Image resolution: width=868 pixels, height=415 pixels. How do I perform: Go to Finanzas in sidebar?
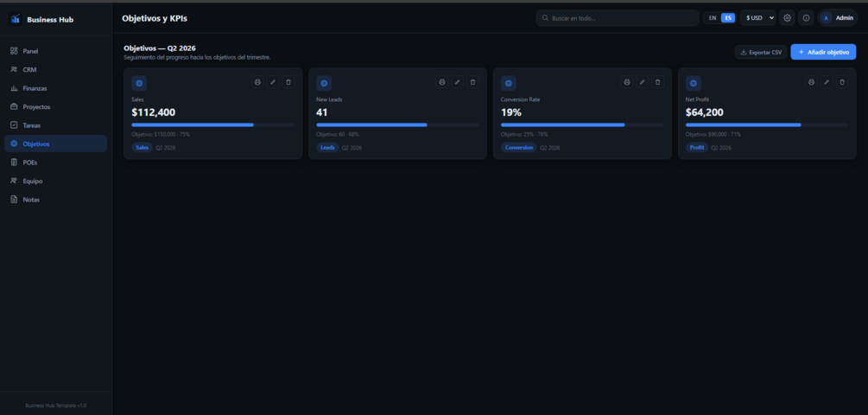coord(55,88)
